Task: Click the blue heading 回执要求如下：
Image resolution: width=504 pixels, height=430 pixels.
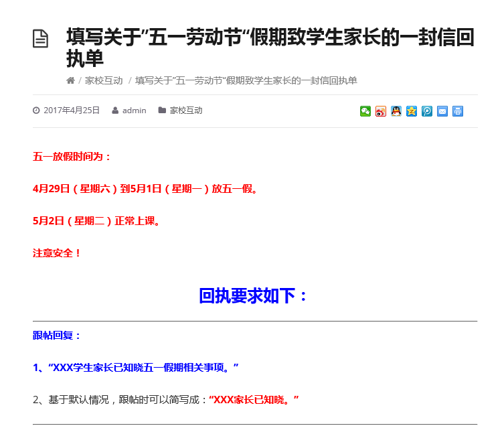Action: [x=254, y=295]
